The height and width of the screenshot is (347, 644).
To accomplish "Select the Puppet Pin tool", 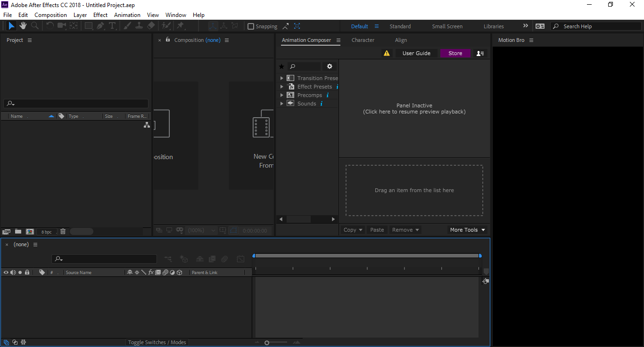I will coord(180,26).
